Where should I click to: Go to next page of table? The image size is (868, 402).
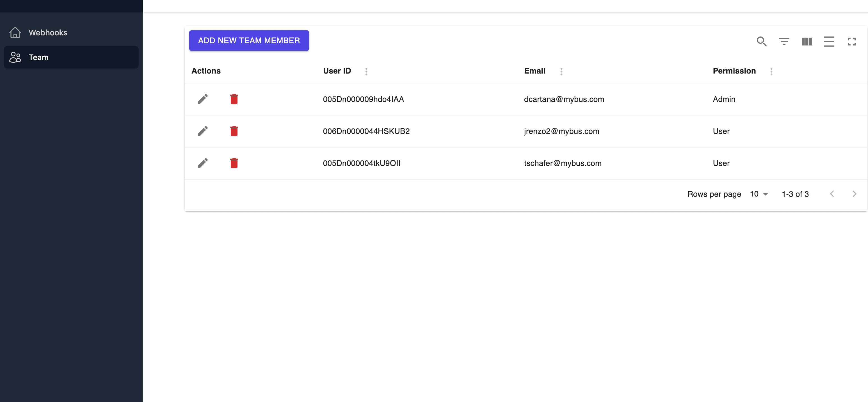[854, 194]
